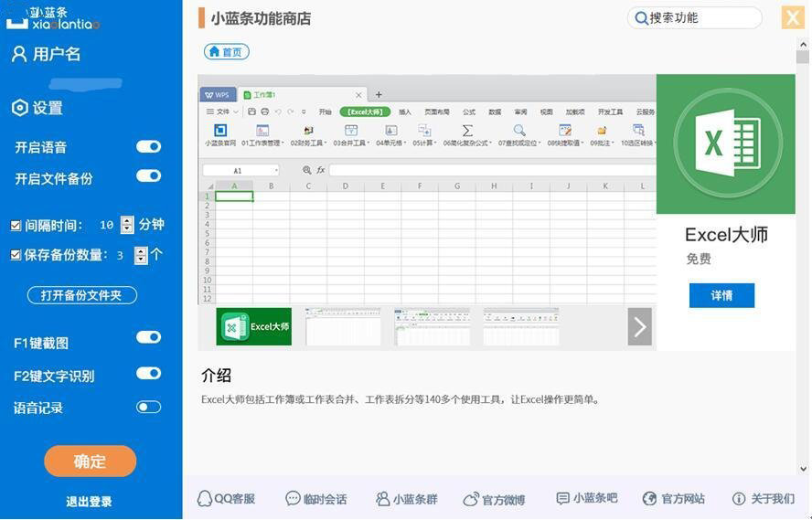Show next thumbnails with the right chevron
This screenshot has width=812, height=520.
point(639,326)
